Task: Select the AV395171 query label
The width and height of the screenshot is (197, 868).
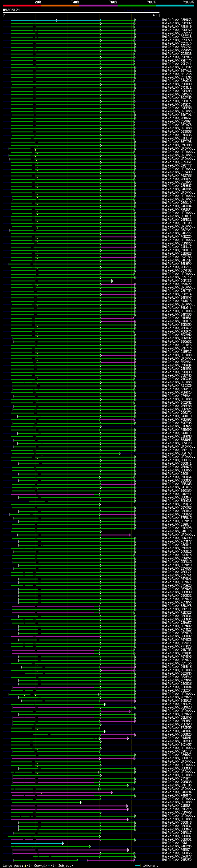Action: pos(11,10)
